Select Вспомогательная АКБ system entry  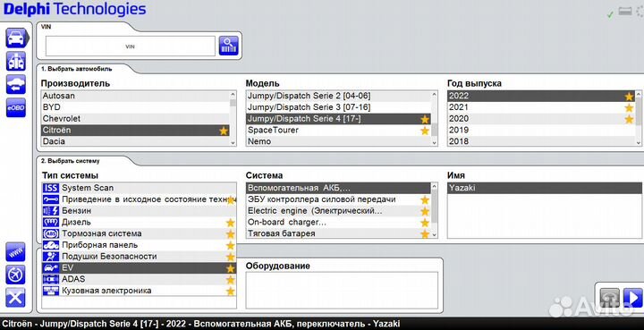[338, 188]
